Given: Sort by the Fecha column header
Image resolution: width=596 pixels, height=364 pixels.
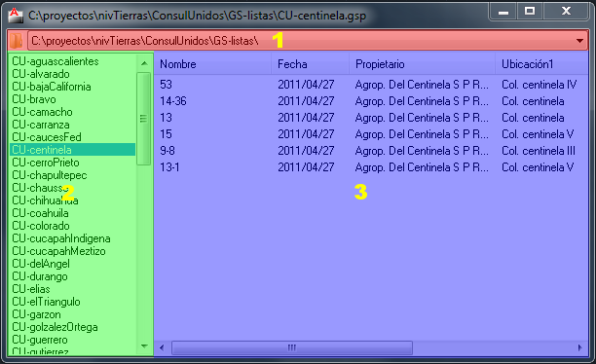Looking at the screenshot, I should click(x=310, y=64).
